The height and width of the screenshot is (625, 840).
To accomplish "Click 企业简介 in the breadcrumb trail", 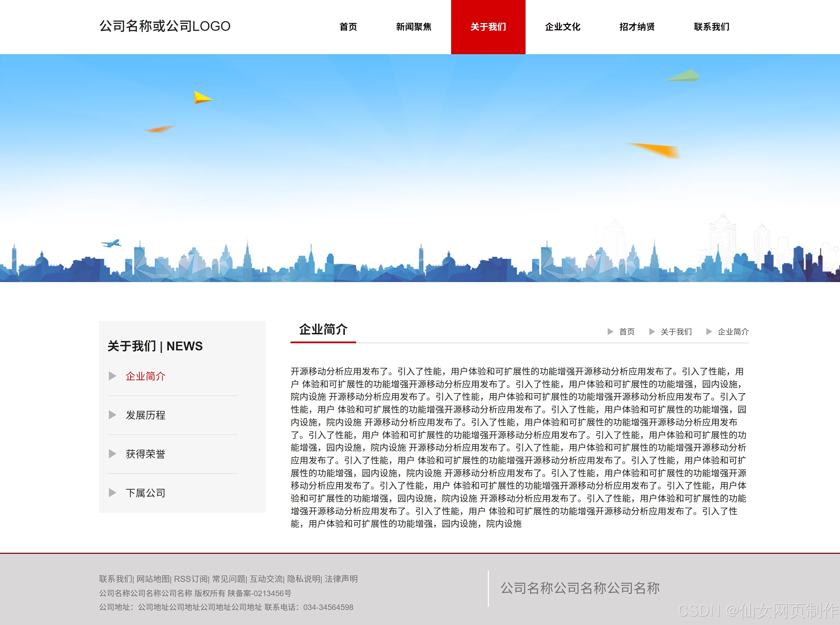I will 733,332.
